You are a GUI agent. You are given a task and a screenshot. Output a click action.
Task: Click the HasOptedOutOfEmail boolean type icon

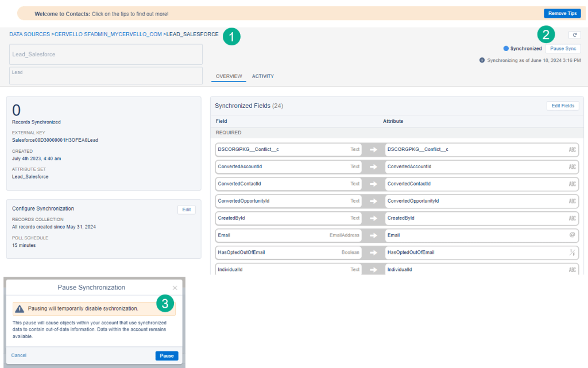(572, 253)
